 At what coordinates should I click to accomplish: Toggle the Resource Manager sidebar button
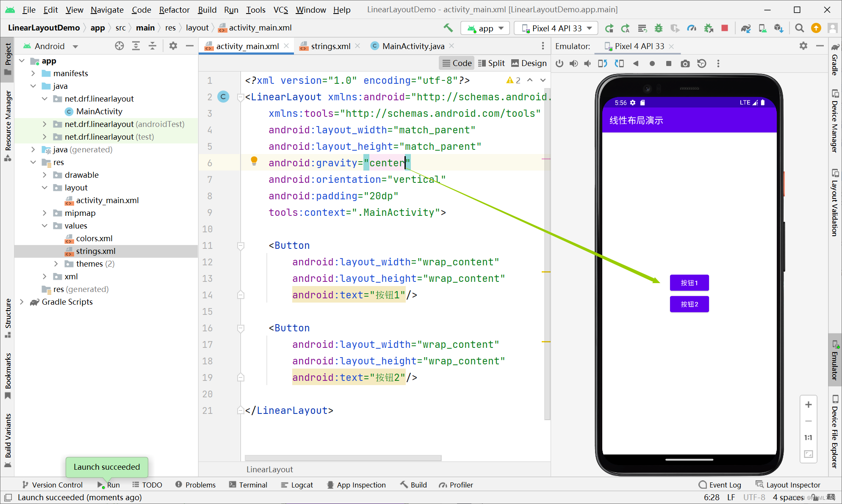coord(8,126)
